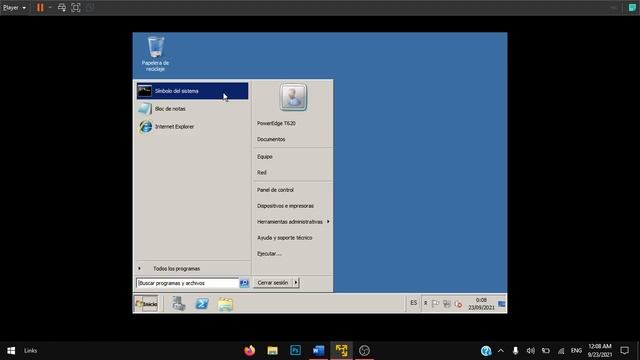The width and height of the screenshot is (640, 360).
Task: Open File Explorer from the host taskbar
Action: (x=272, y=351)
